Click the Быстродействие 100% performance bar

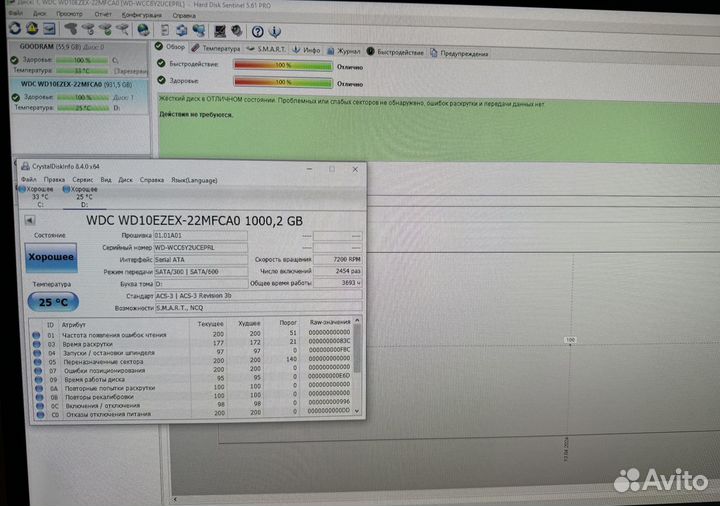(283, 66)
